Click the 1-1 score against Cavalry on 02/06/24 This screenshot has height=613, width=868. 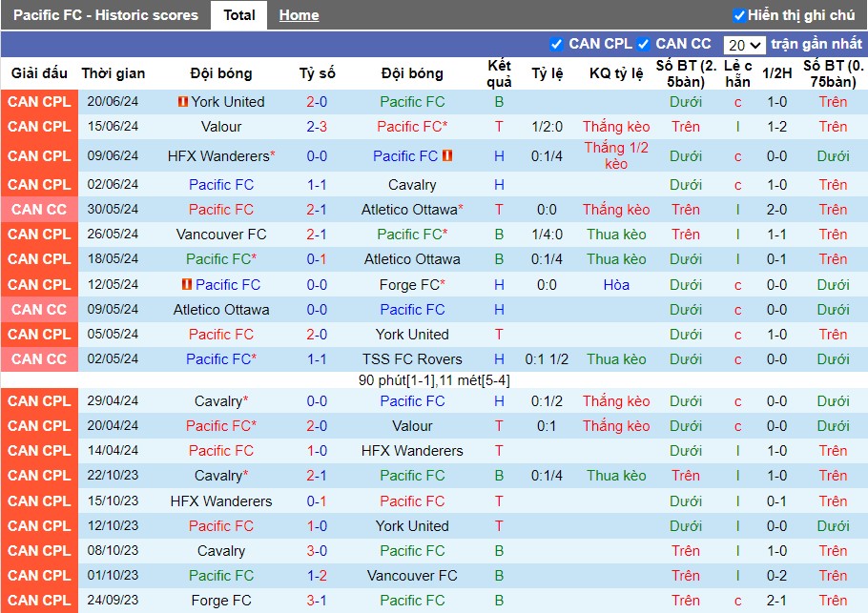317,185
